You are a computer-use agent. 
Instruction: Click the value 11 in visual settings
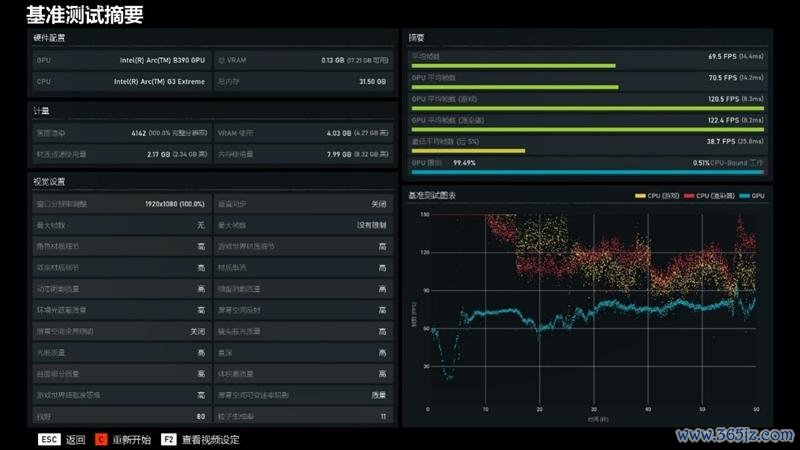pyautogui.click(x=383, y=416)
